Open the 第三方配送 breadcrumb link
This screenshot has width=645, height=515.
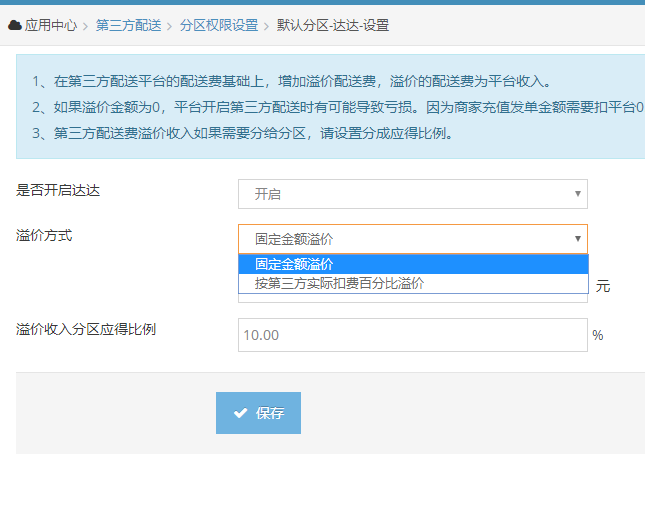point(128,25)
